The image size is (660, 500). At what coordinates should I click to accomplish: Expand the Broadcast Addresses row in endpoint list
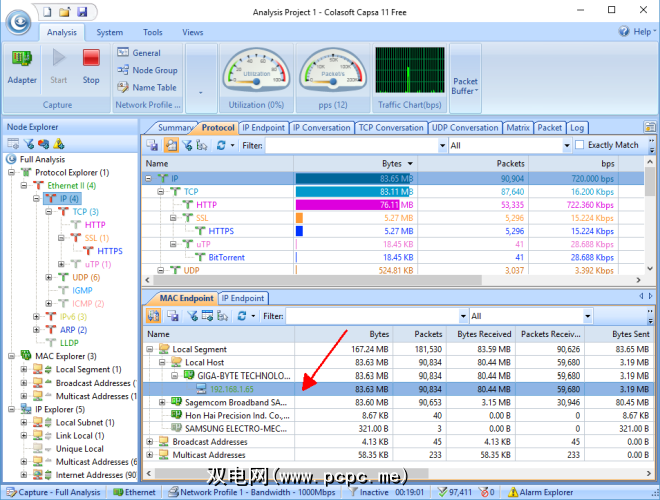tap(150, 441)
